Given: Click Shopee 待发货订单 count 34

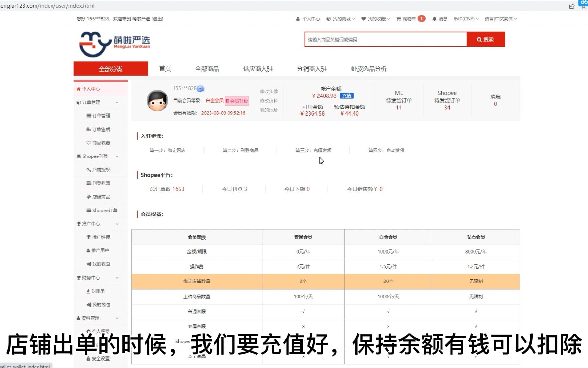Looking at the screenshot, I should point(447,108).
